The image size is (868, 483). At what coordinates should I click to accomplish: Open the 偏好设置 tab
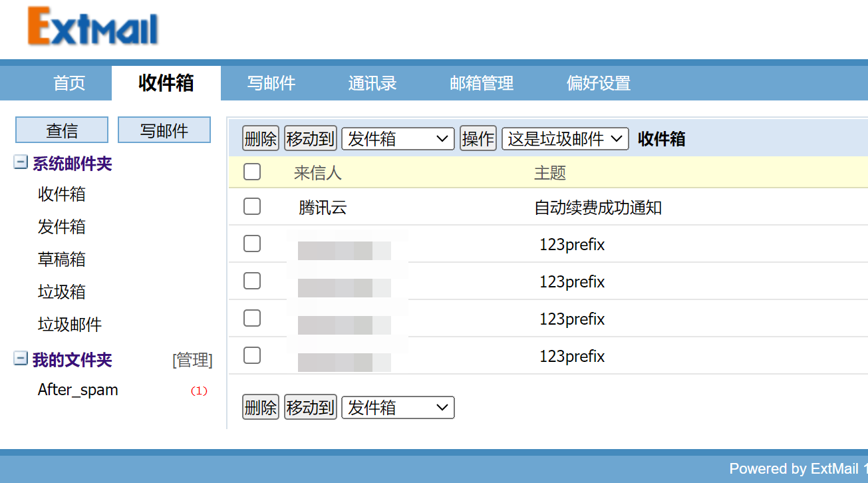[598, 83]
